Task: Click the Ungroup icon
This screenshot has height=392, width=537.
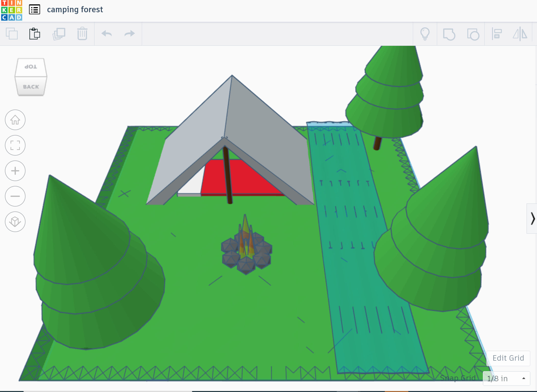Action: pos(473,34)
